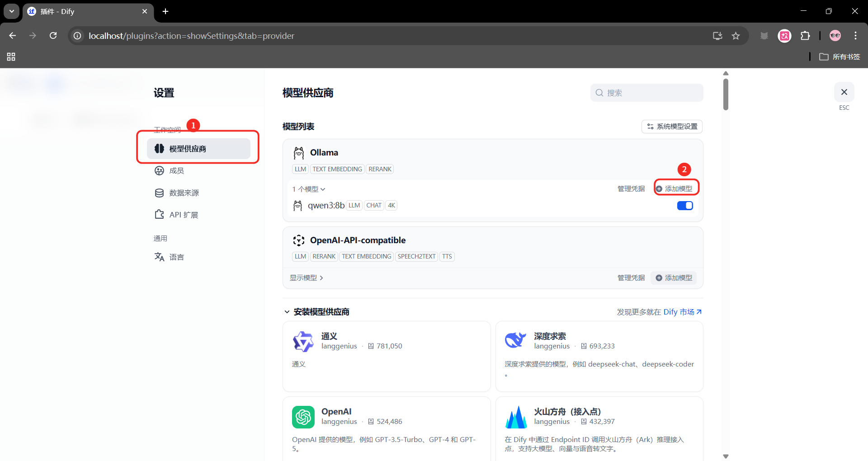Viewport: 868px width, 461px height.
Task: Click the qwen3:8b model name
Action: 326,206
